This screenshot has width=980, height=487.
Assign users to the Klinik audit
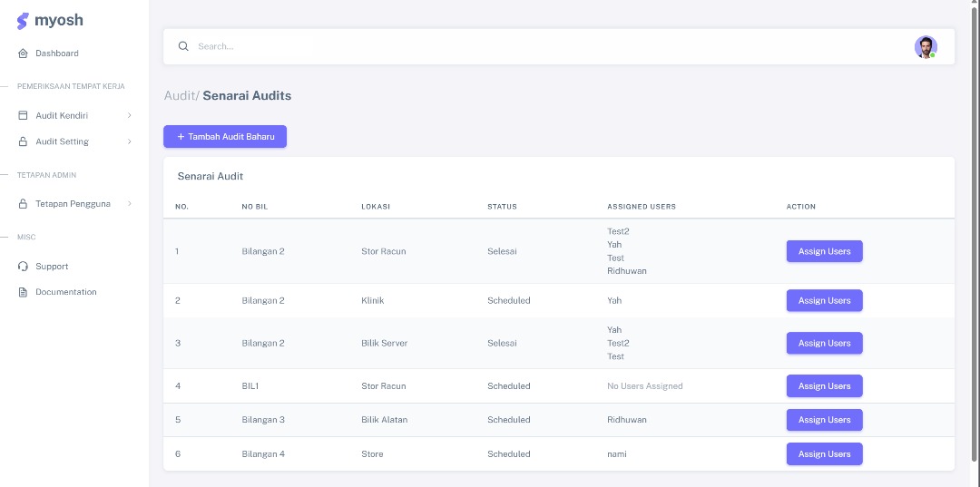824,300
